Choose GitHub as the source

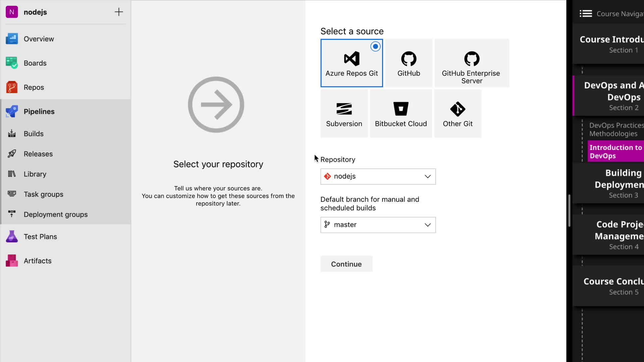[409, 63]
